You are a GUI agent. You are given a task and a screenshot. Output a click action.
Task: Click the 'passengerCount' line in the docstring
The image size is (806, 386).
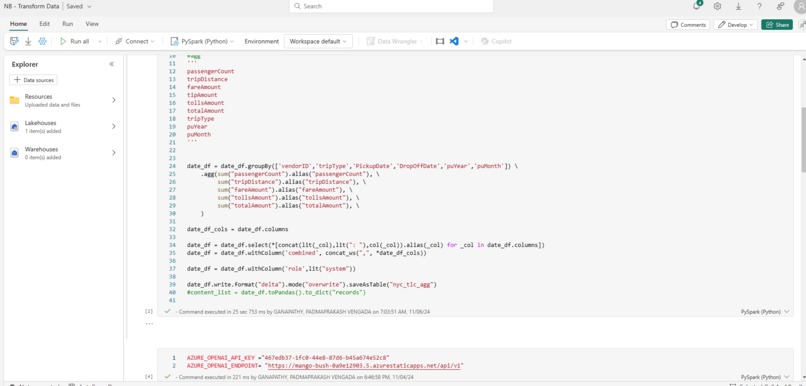coord(210,71)
